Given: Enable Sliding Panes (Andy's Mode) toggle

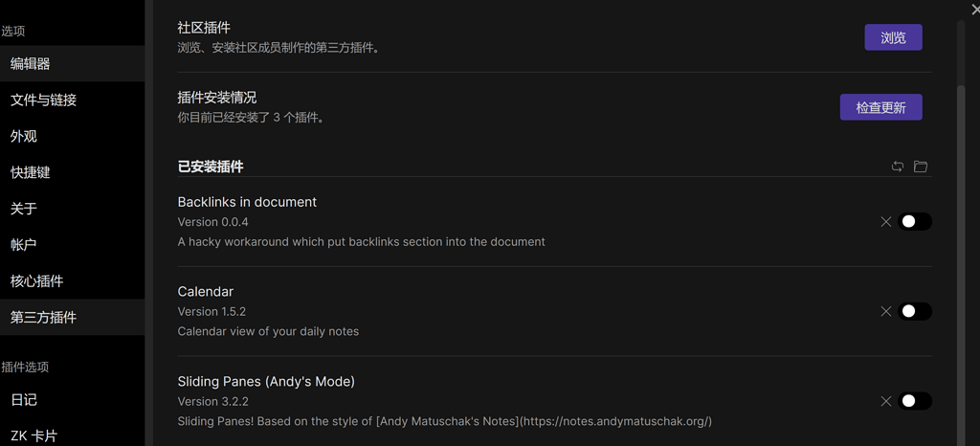Looking at the screenshot, I should coord(915,401).
